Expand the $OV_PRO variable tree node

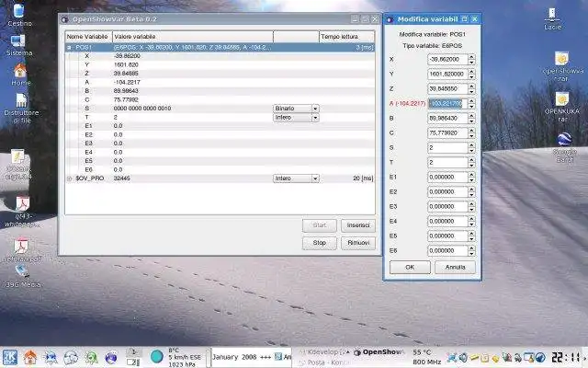(x=70, y=178)
